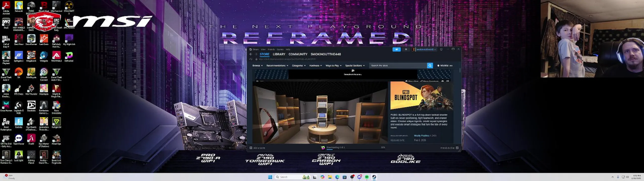Reload the Steam store page

[x=251, y=59]
